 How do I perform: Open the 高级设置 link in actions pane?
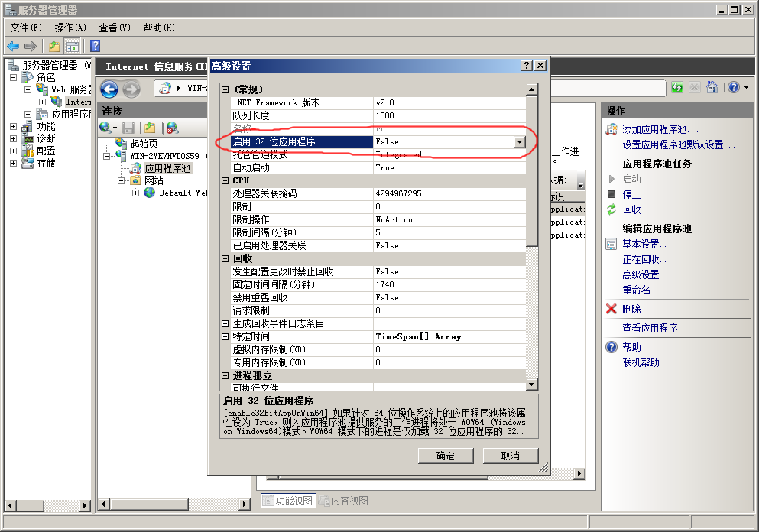pos(646,274)
